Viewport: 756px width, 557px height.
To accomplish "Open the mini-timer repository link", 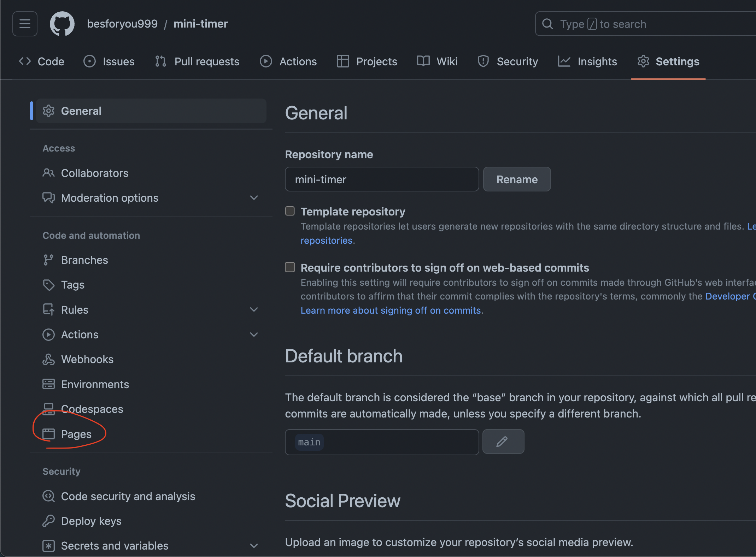I will click(x=200, y=24).
